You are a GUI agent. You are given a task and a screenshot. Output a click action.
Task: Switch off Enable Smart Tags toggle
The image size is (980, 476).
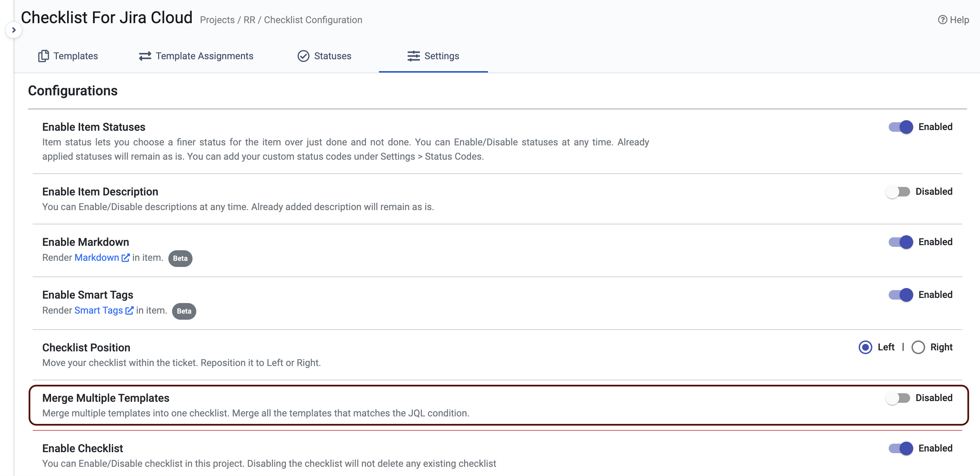coord(900,295)
